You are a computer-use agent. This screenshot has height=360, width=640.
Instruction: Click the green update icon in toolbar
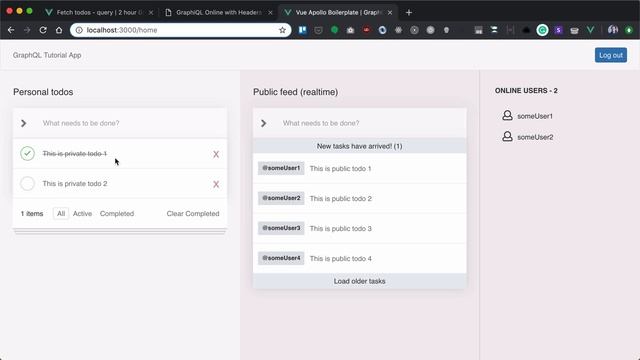coord(629,30)
